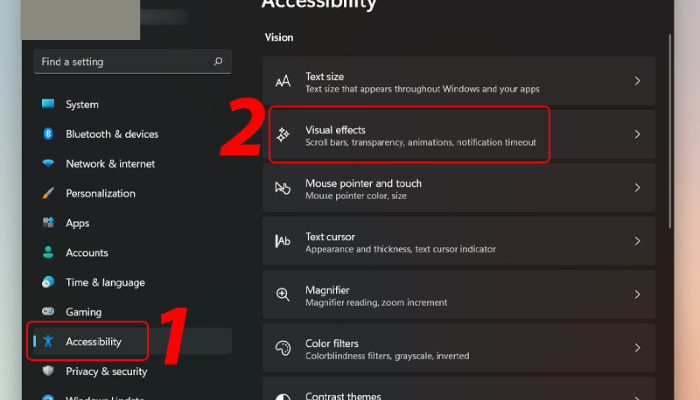Click the Personalization paintbrush icon
This screenshot has height=400, width=700.
tap(48, 193)
